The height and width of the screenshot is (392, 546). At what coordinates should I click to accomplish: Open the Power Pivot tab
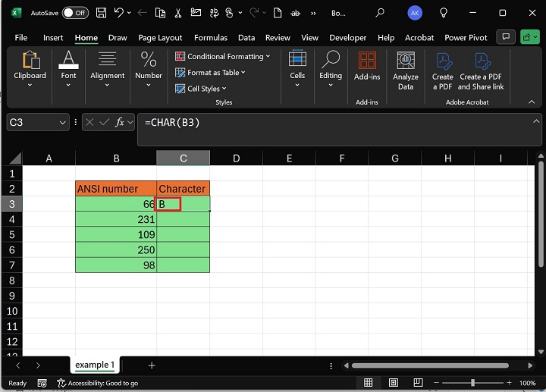point(466,38)
